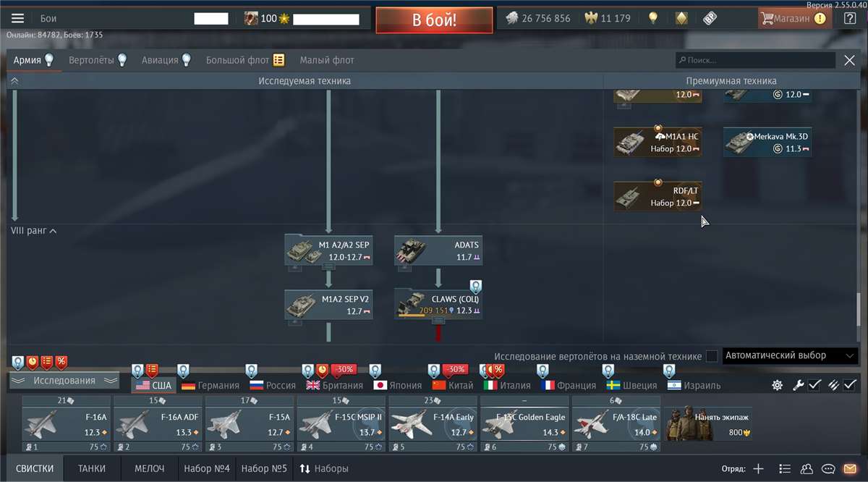Click the -30% discount badge above Китай

point(456,369)
